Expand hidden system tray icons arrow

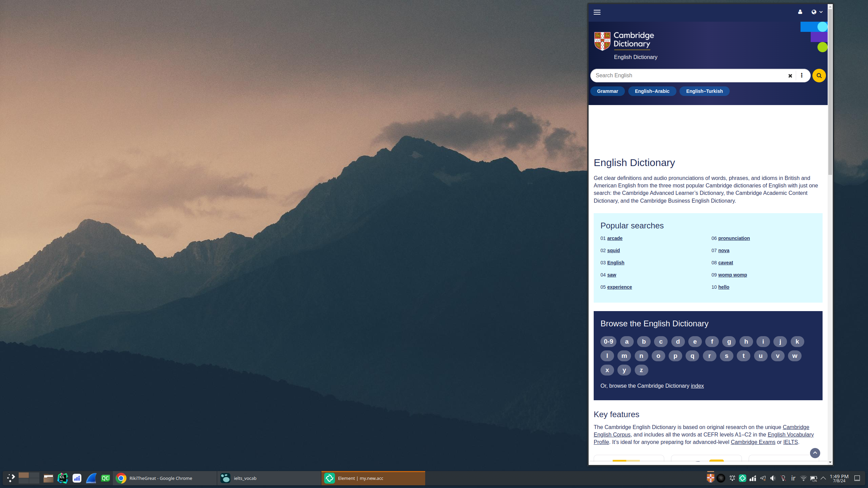823,478
